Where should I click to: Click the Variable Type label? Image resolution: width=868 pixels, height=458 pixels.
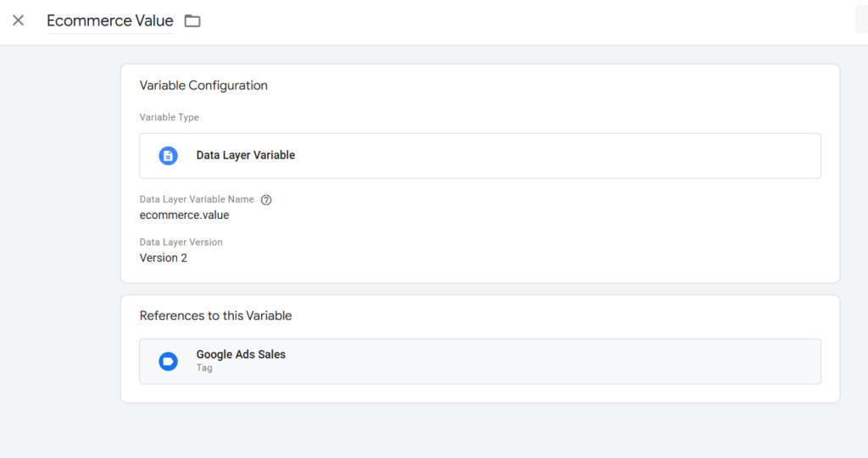[x=169, y=117]
